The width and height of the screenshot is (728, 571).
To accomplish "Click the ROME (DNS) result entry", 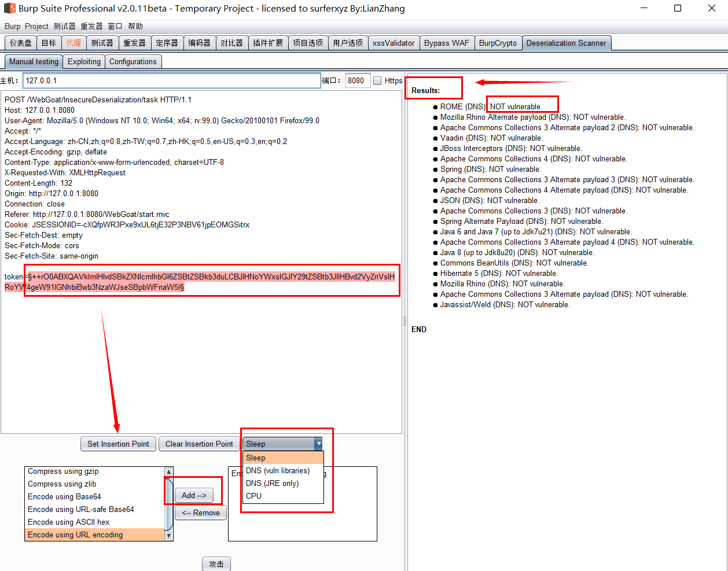I will point(491,106).
